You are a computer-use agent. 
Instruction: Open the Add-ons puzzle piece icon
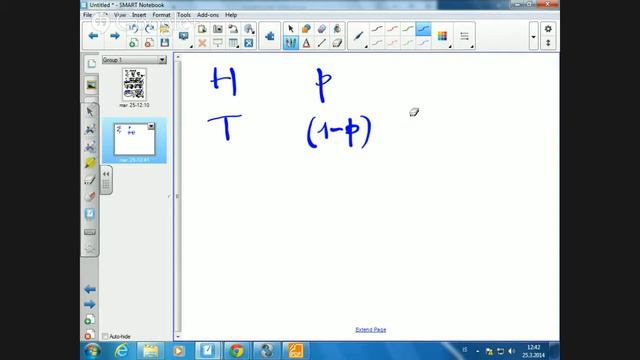tap(269, 36)
